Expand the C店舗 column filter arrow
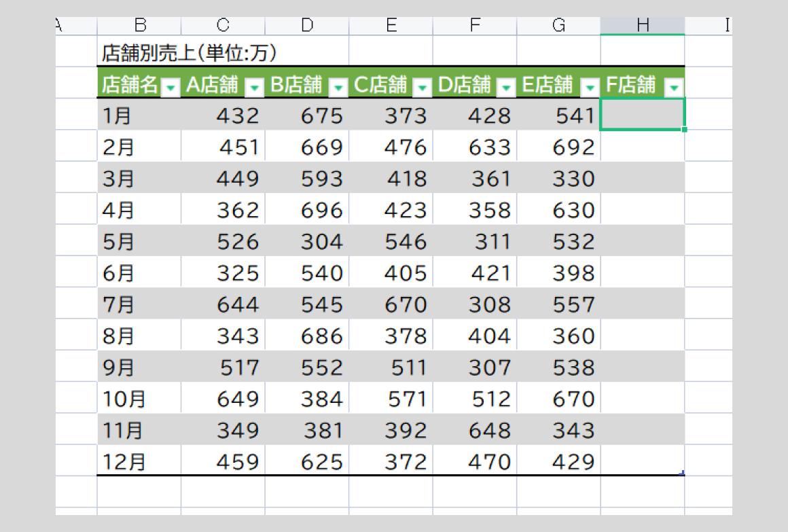This screenshot has width=788, height=532. (422, 88)
